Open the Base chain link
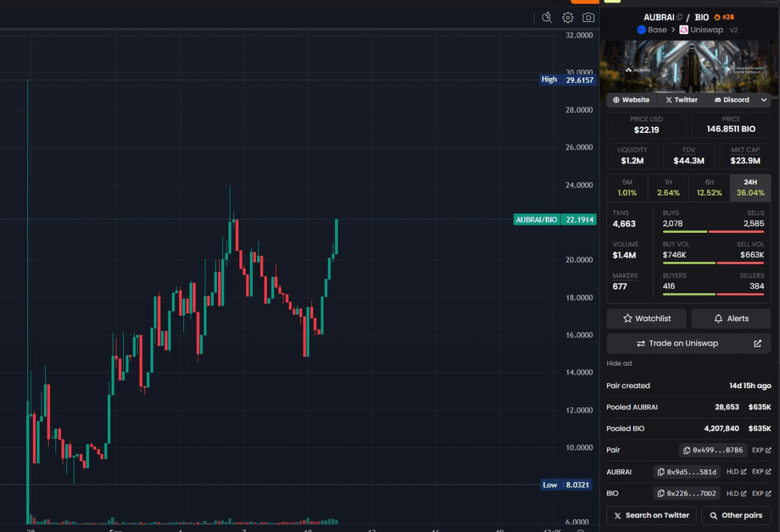 [x=651, y=29]
